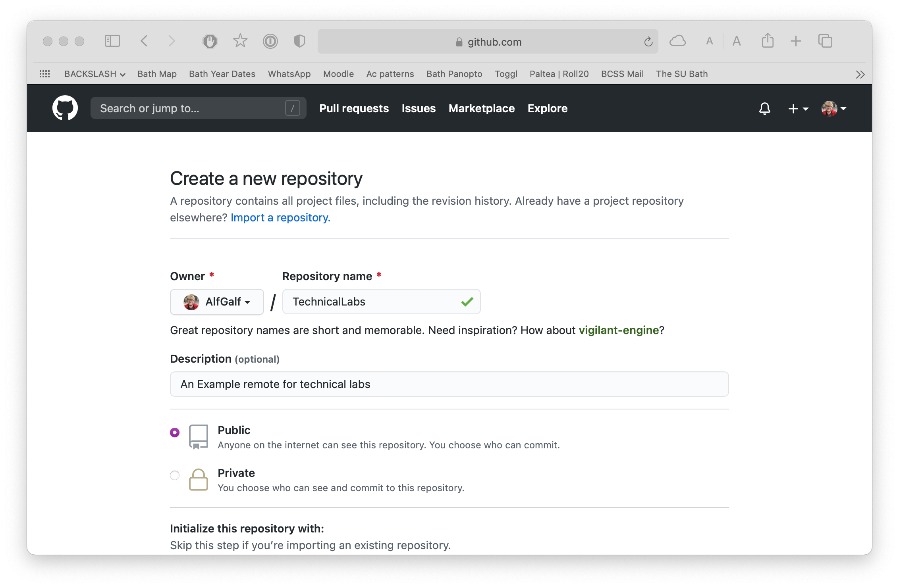
Task: Open the notifications bell
Action: [x=765, y=108]
